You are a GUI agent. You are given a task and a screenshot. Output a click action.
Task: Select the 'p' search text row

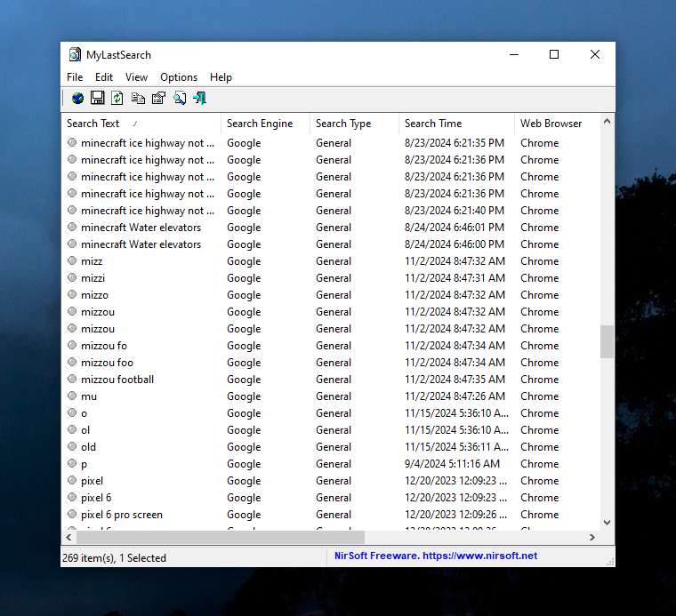click(x=331, y=463)
